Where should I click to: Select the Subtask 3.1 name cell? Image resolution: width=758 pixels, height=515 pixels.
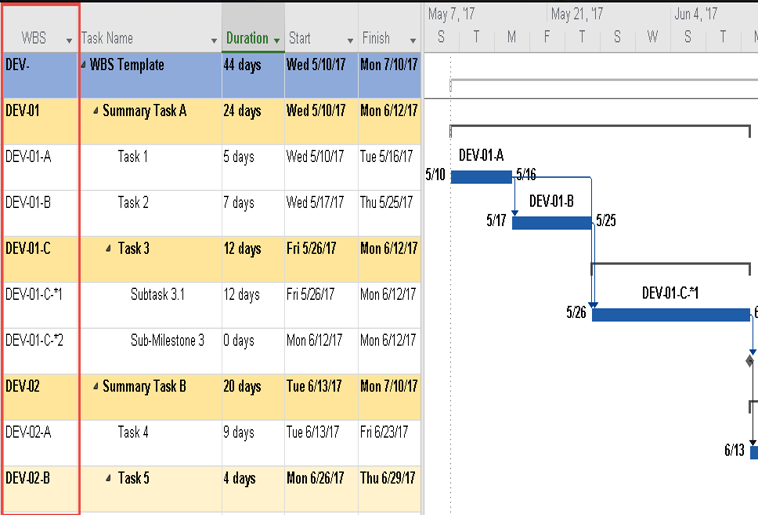[157, 295]
